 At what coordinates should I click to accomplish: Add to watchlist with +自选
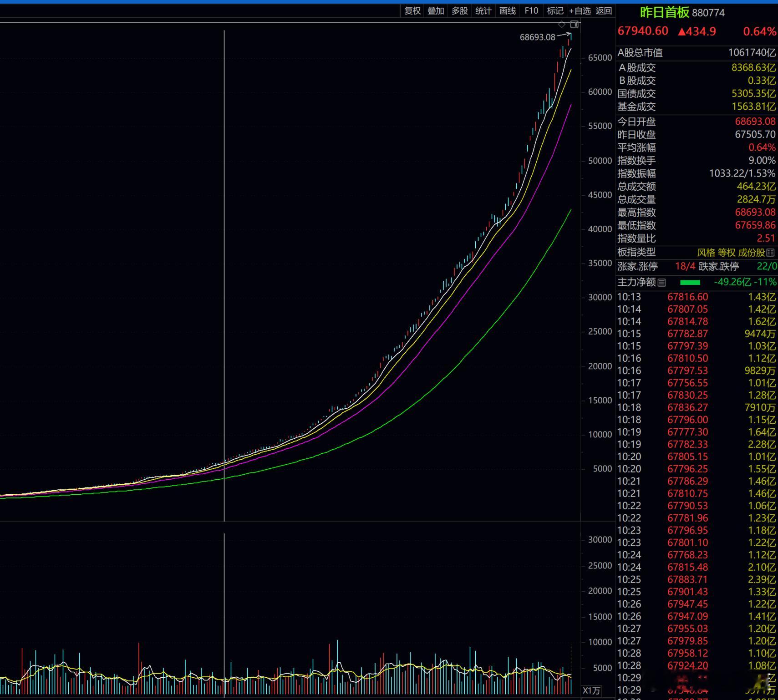coord(580,11)
